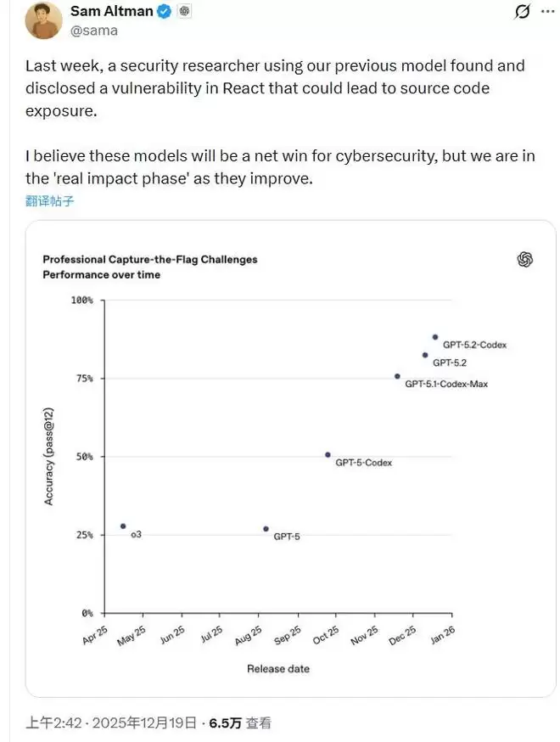Click the GPT-5.2-Codex data point
This screenshot has width=560, height=742.
(435, 337)
